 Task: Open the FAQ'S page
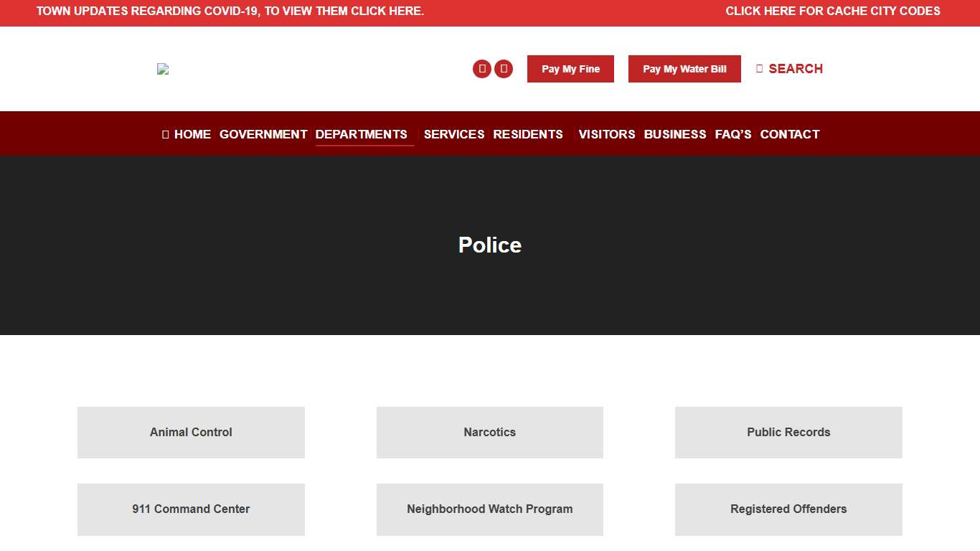pyautogui.click(x=732, y=134)
